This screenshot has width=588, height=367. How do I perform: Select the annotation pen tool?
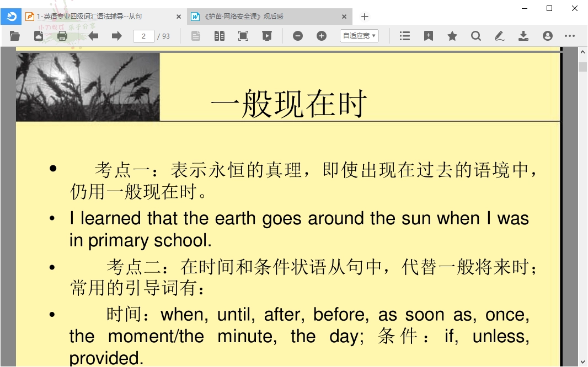499,35
